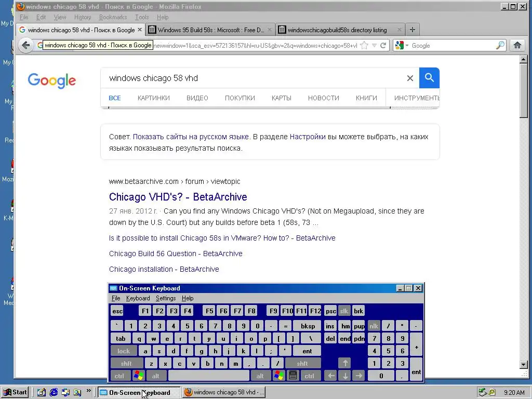Close the Google search results tab
Image resolution: width=532 pixels, height=399 pixels.
[x=139, y=30]
